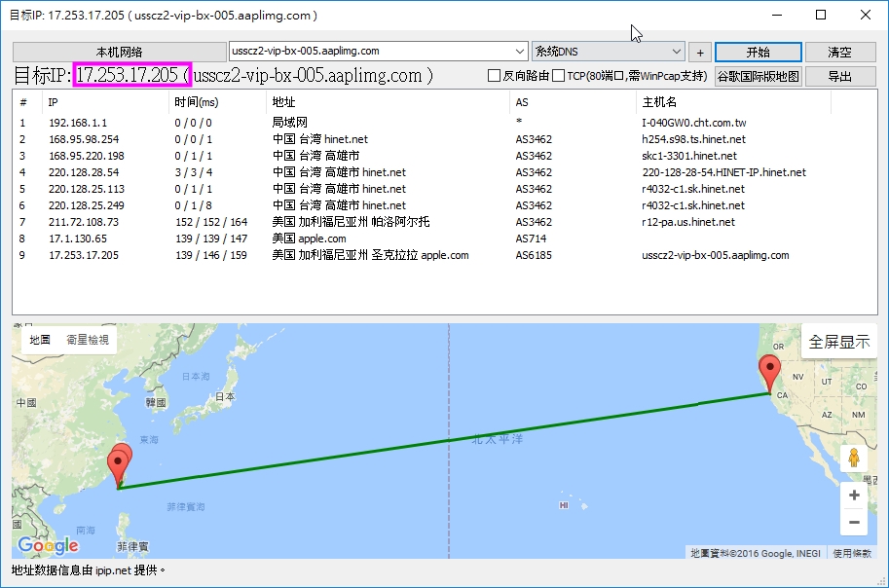Click the Google logo on map
Screen dimensions: 889x588
pos(48,545)
